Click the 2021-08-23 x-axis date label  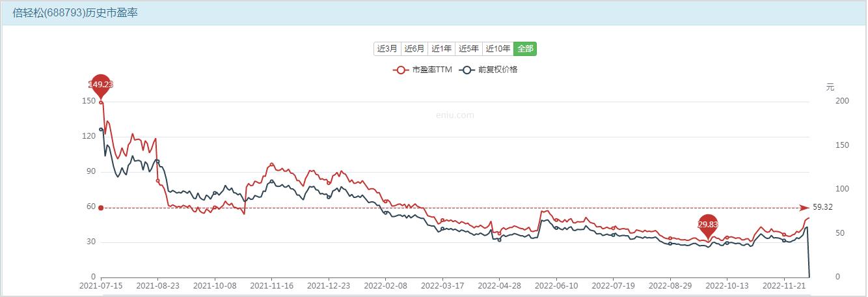pos(157,285)
